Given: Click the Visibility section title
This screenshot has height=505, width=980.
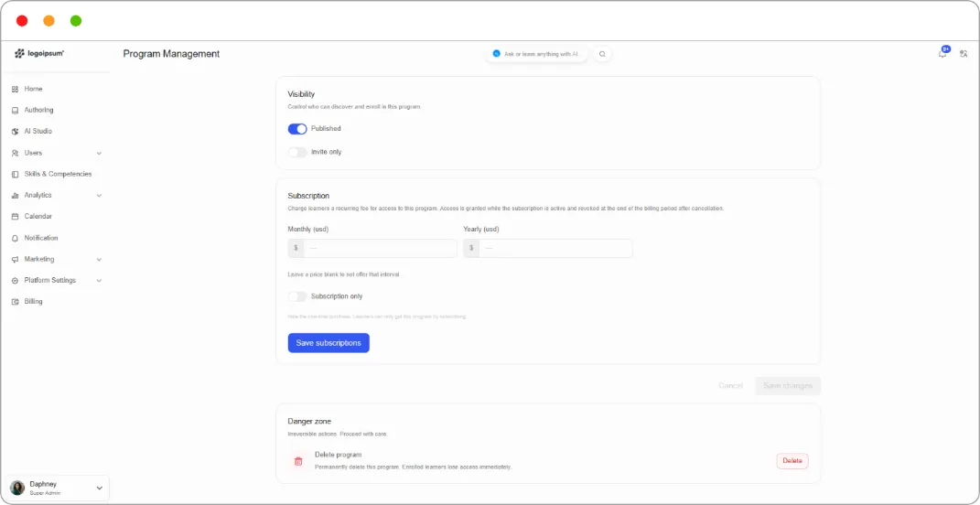Looking at the screenshot, I should pos(301,94).
